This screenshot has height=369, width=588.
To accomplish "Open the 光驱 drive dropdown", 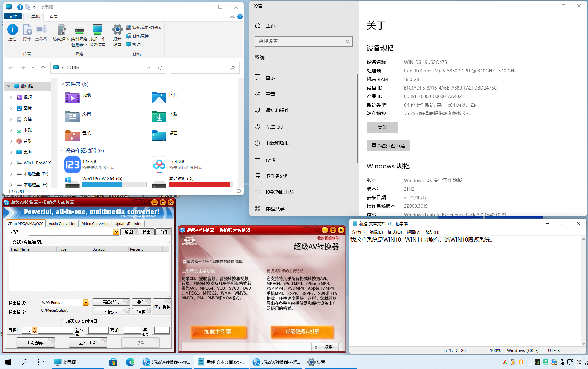I will pos(116,232).
